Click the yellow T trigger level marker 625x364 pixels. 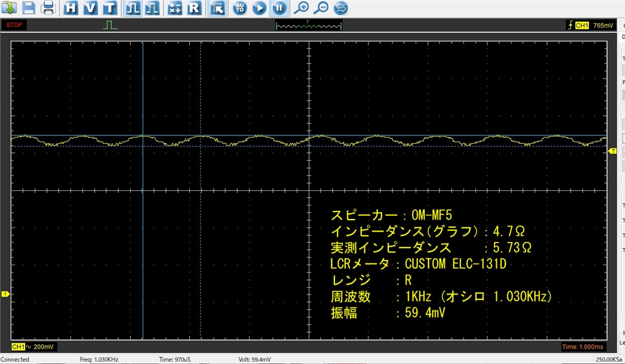(613, 151)
